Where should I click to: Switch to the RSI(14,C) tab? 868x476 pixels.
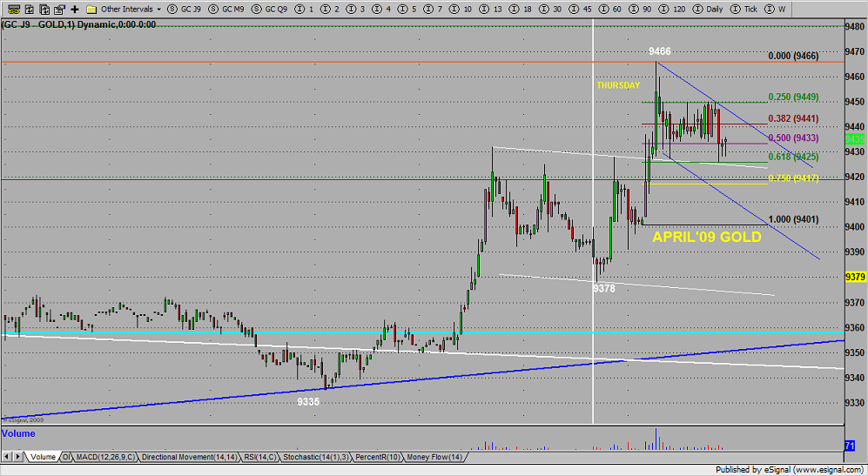pyautogui.click(x=259, y=457)
